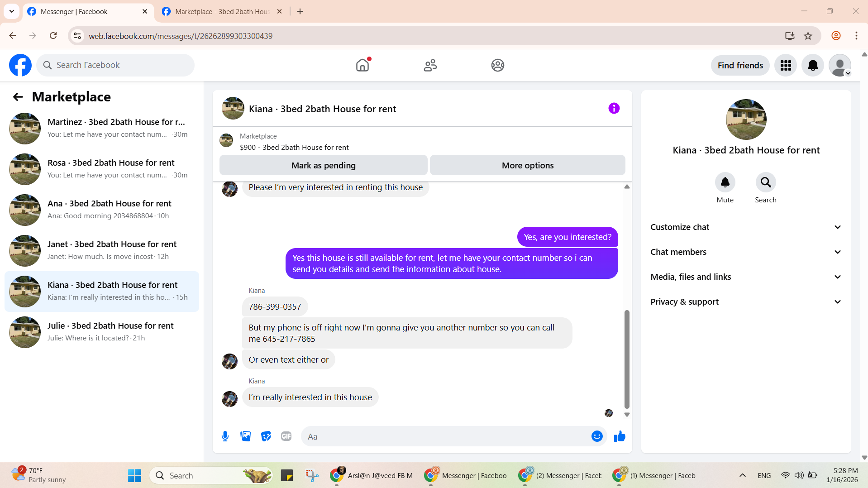Reload the page
The width and height of the screenshot is (868, 488).
point(53,36)
